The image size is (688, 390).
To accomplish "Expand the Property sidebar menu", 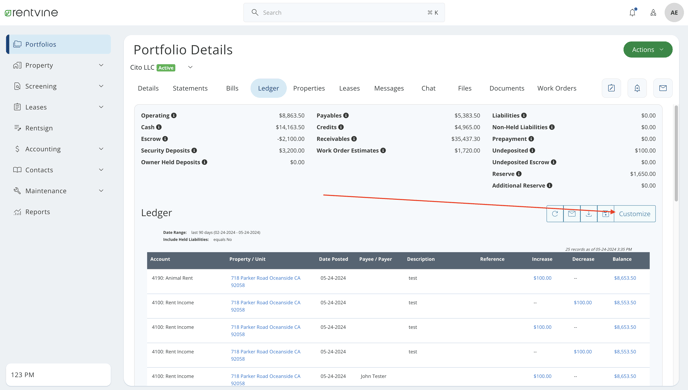I will 58,65.
